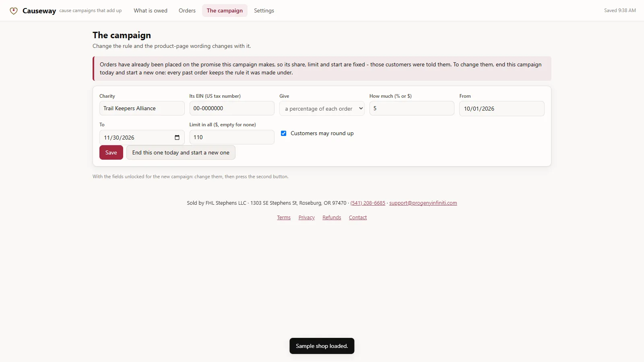
Task: Click the Save button
Action: 111,152
